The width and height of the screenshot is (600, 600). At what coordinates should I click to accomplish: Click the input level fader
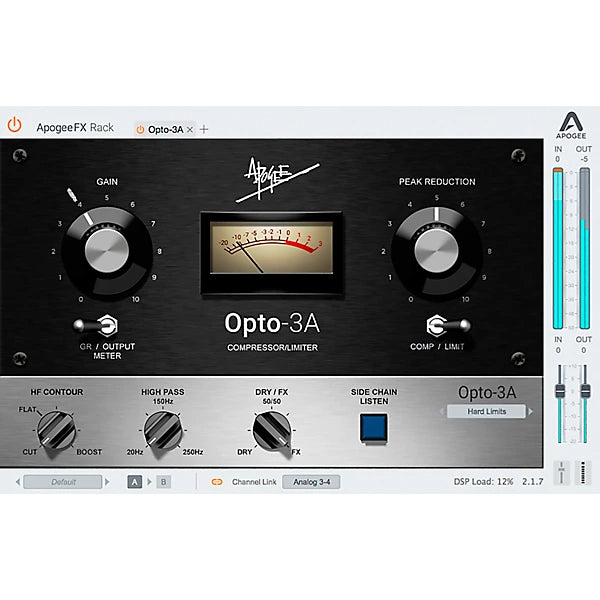tap(561, 389)
